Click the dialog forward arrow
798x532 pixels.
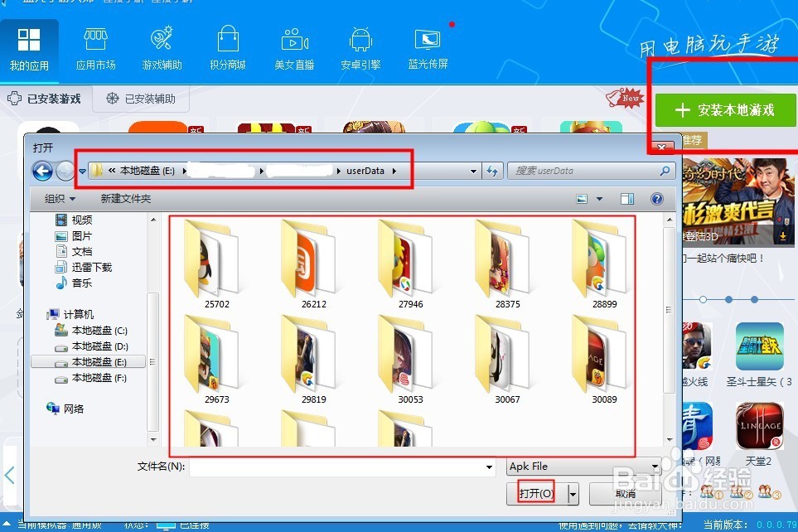click(x=64, y=171)
